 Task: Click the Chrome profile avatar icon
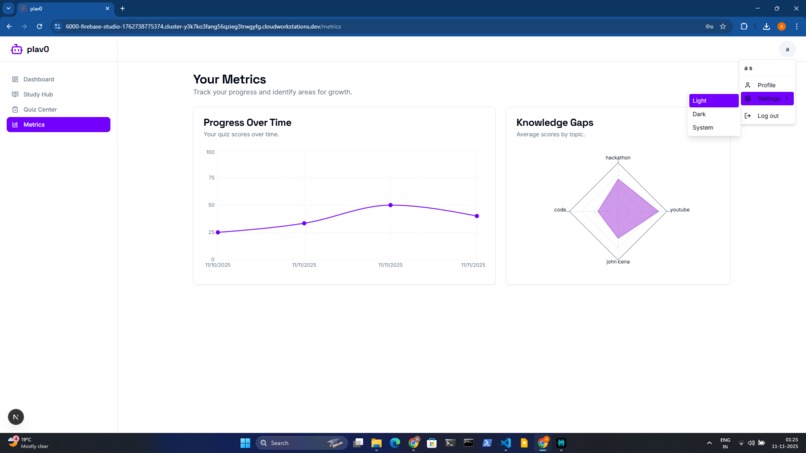pyautogui.click(x=781, y=26)
